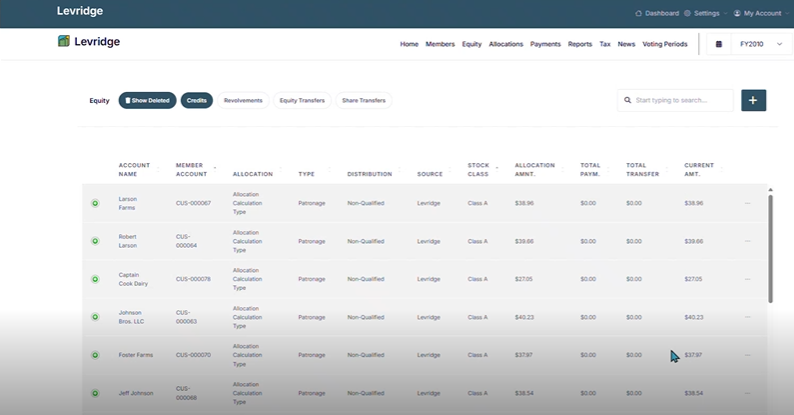Click the Levridge logo icon
Viewport: 794px width, 415px height.
point(64,42)
